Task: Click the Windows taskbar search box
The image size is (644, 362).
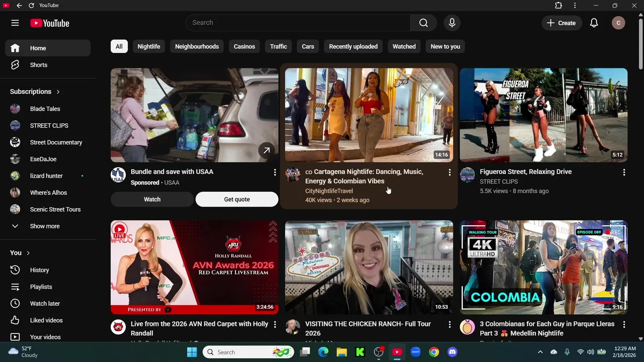Action: 248,352
